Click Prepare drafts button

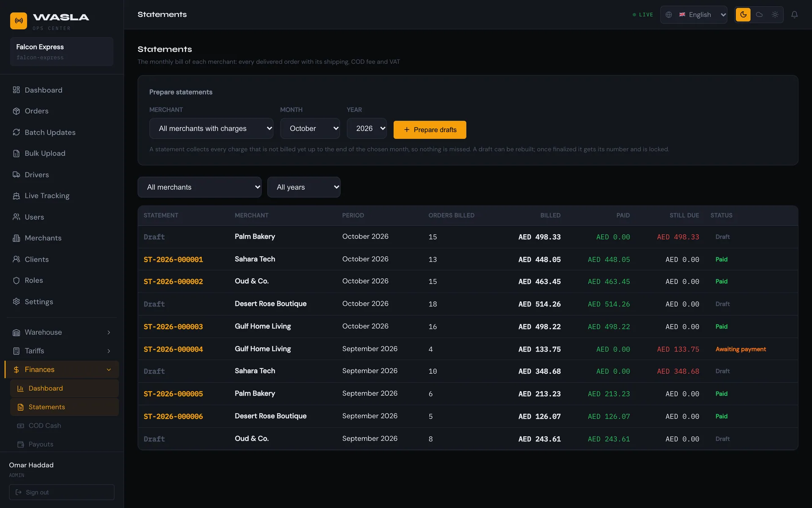click(430, 130)
